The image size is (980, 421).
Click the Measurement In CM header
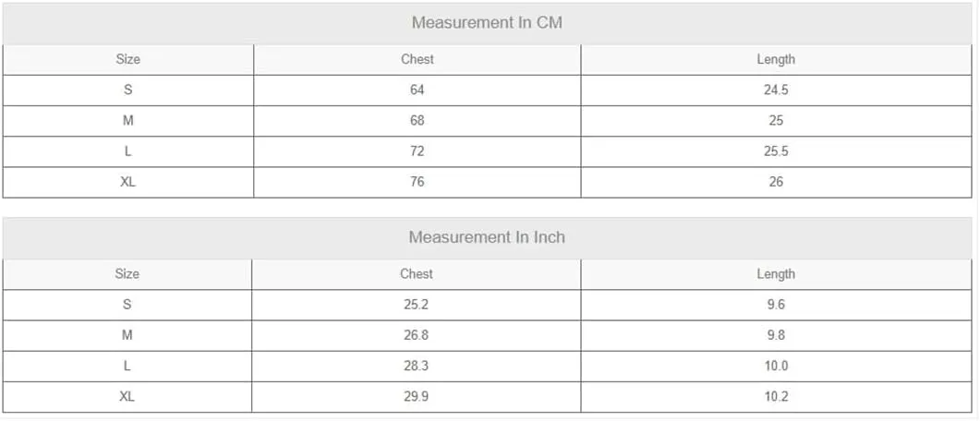(487, 22)
